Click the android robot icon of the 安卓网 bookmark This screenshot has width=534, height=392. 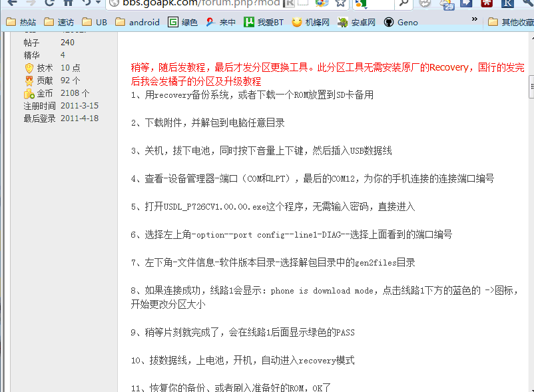pos(342,22)
